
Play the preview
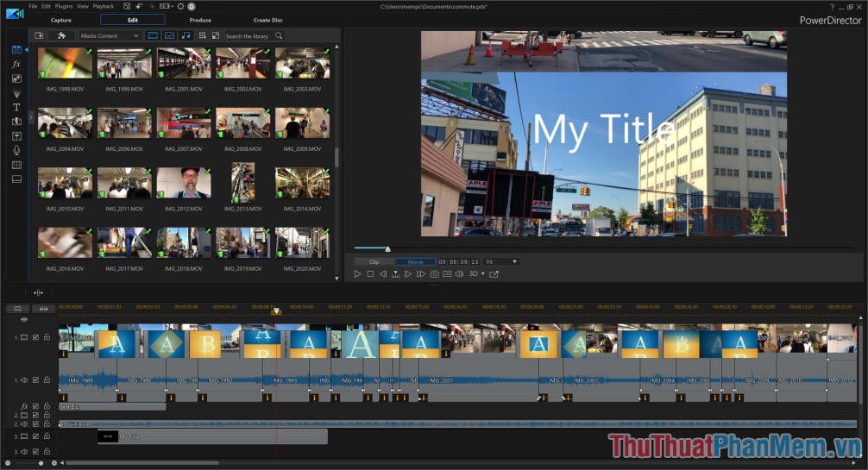(x=357, y=274)
